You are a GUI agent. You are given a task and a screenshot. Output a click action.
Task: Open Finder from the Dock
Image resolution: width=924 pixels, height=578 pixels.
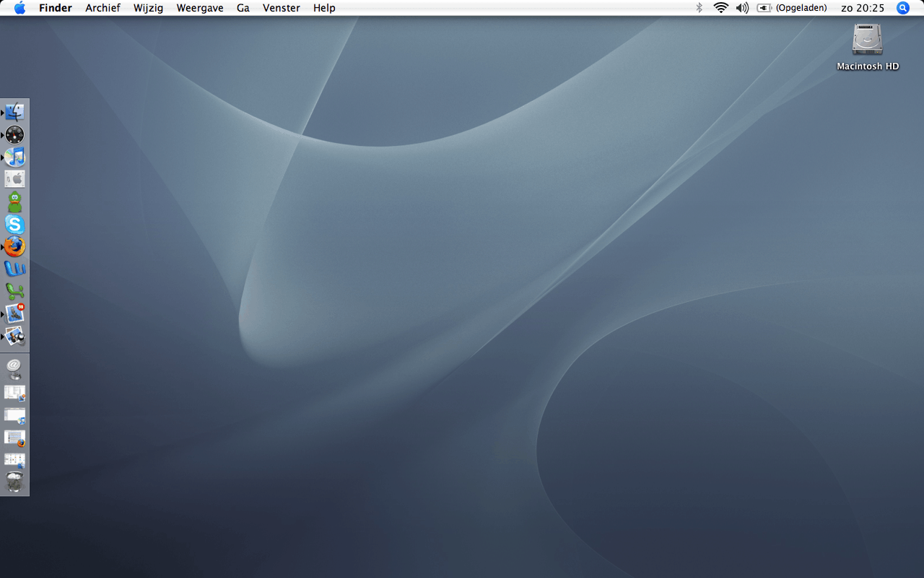tap(15, 112)
